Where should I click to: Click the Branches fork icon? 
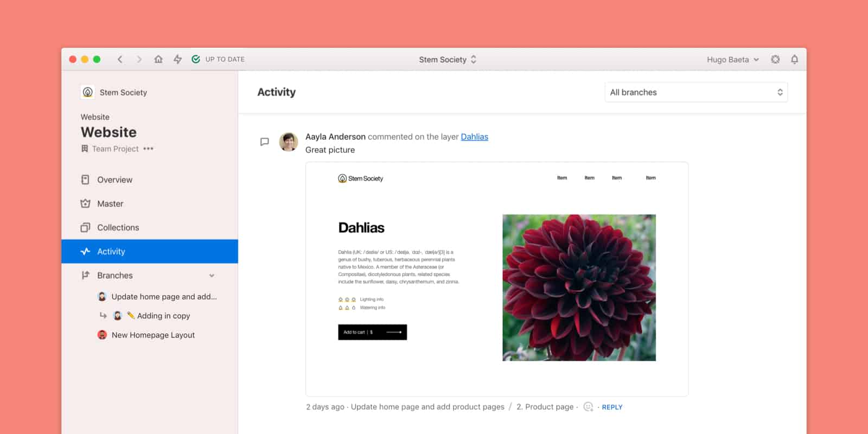click(x=85, y=275)
